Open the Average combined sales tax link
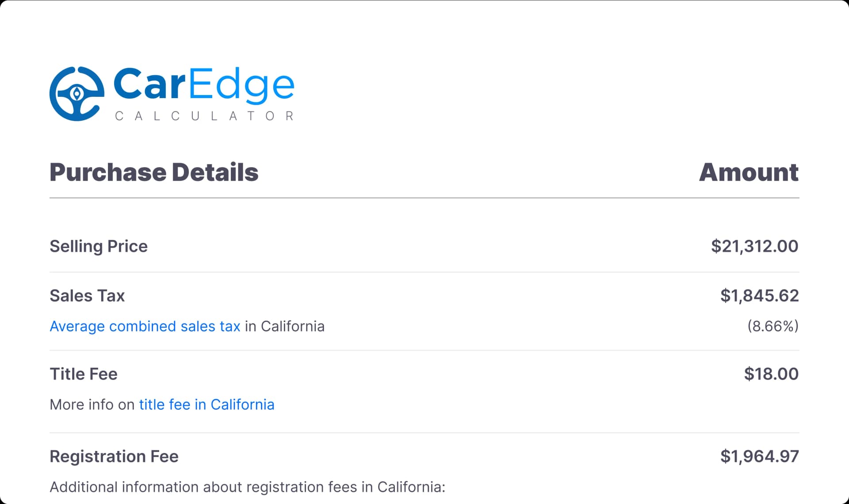Viewport: 849px width, 504px height. coord(145,326)
